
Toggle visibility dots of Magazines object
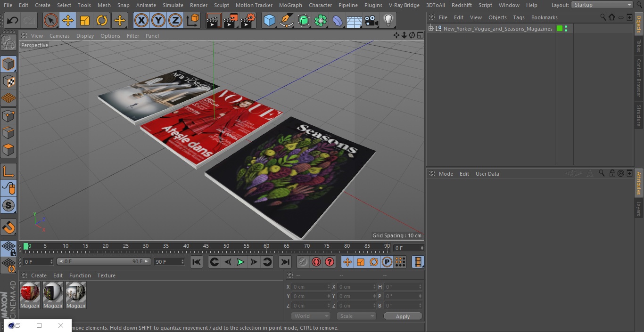(566, 29)
